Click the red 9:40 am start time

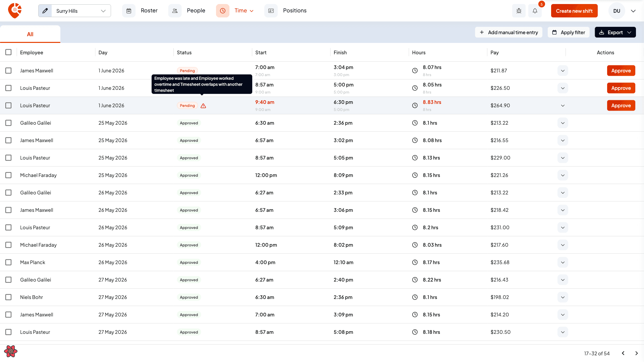(265, 102)
